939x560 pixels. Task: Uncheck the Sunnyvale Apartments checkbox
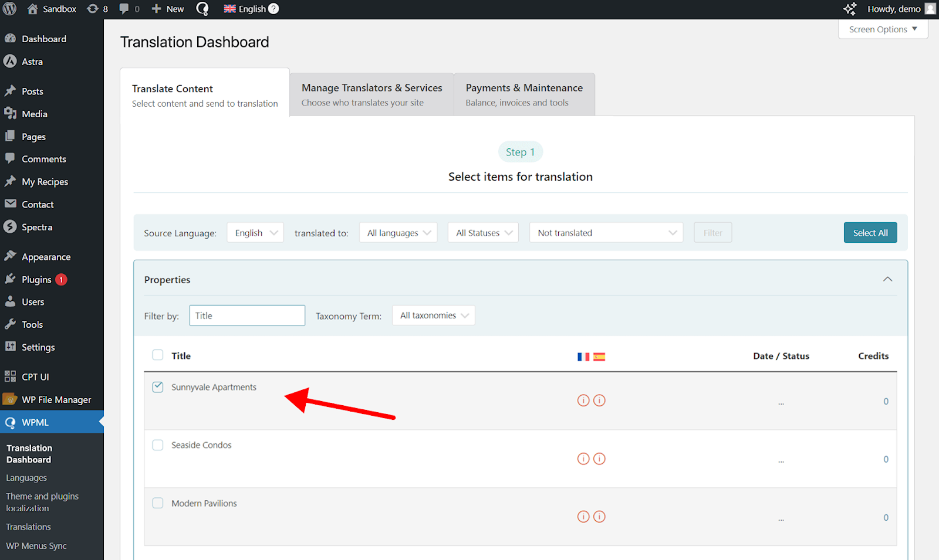158,387
